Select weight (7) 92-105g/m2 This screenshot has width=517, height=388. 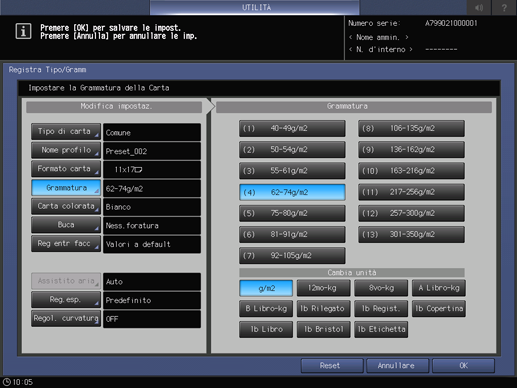292,256
